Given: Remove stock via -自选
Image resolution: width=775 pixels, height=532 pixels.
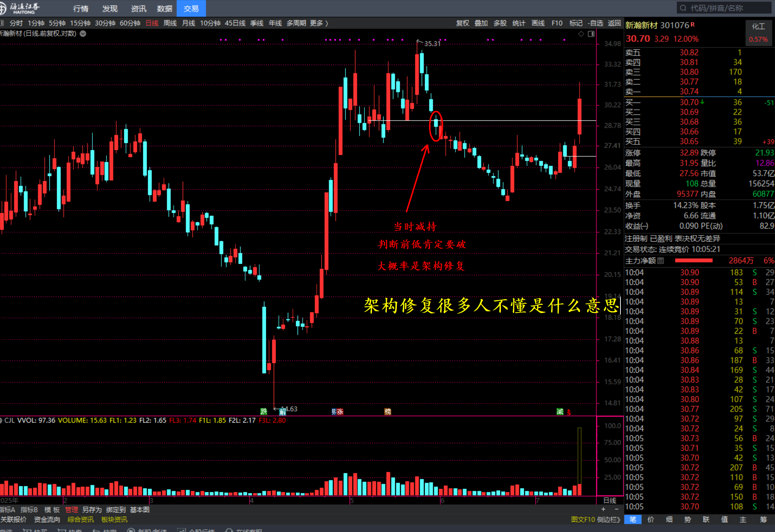Looking at the screenshot, I should click(596, 23).
